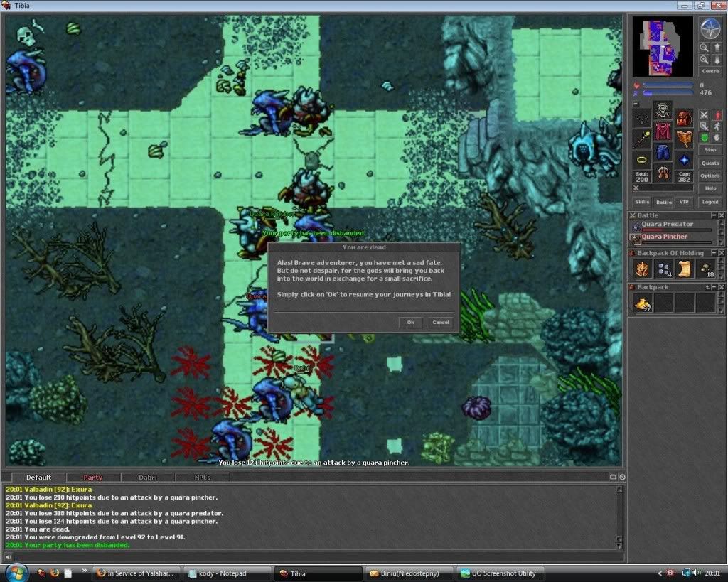Select the gold ring slot

642,160
